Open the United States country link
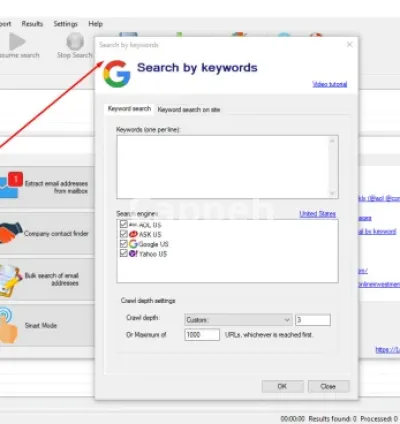This screenshot has width=400, height=424. [x=317, y=214]
